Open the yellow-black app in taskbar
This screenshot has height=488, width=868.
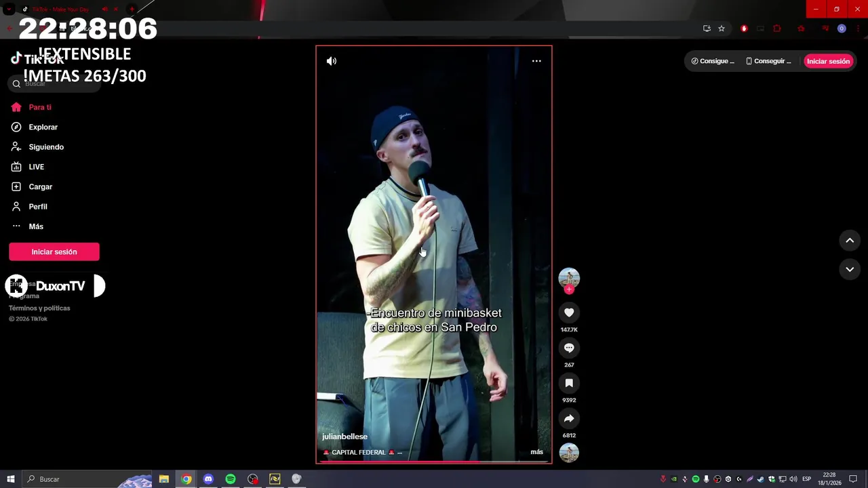click(275, 479)
